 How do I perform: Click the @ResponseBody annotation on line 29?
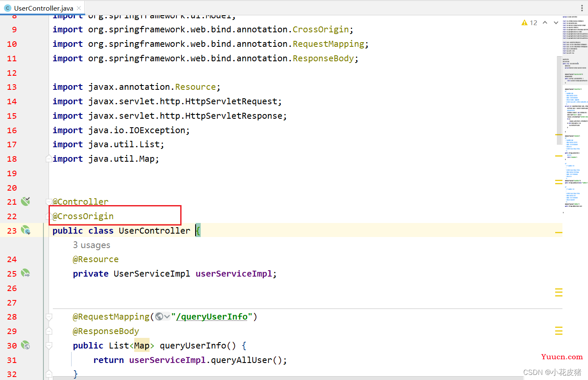click(106, 331)
